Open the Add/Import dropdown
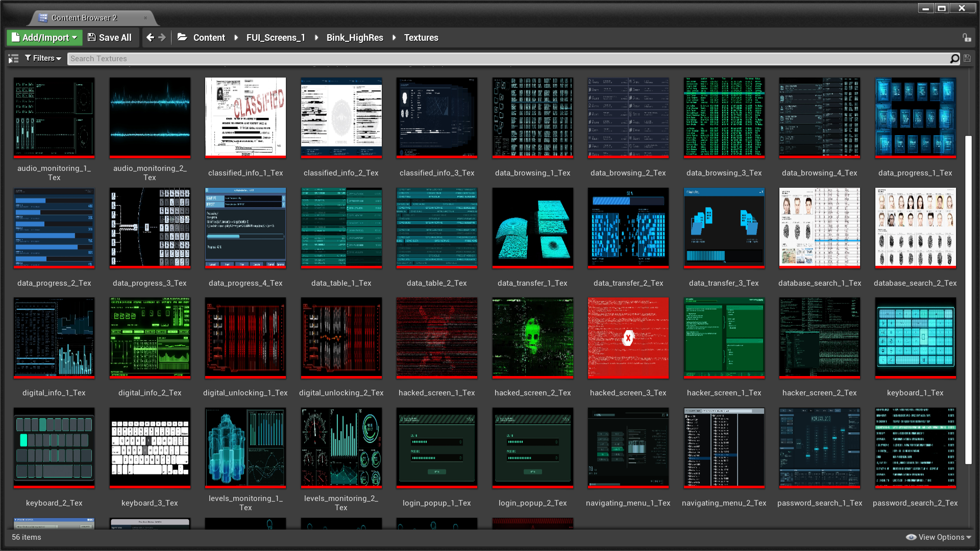This screenshot has height=551, width=980. coord(44,37)
